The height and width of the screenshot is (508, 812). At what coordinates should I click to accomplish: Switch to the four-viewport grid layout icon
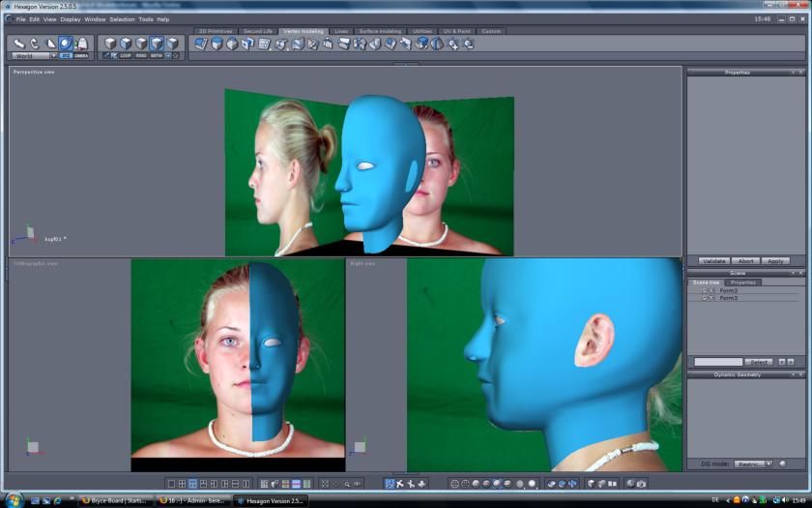tap(182, 484)
